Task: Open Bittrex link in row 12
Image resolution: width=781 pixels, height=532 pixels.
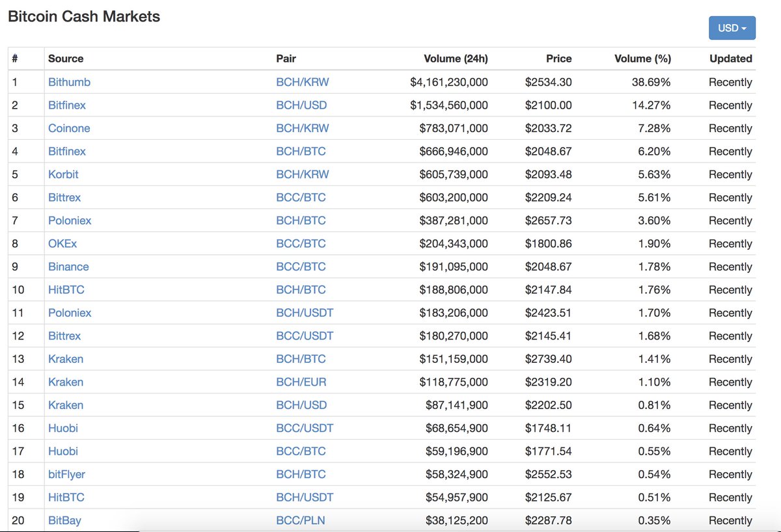Action: [x=64, y=336]
